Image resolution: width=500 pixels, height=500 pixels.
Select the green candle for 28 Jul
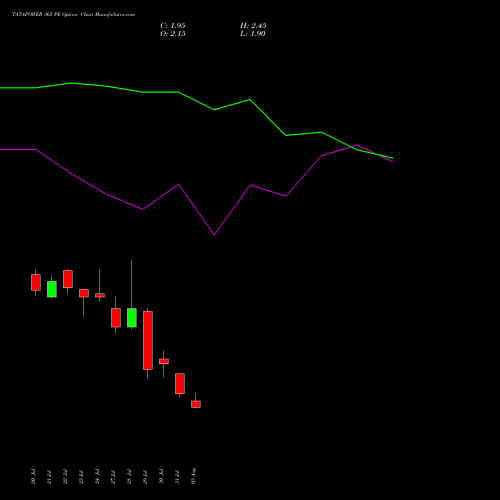pyautogui.click(x=132, y=318)
